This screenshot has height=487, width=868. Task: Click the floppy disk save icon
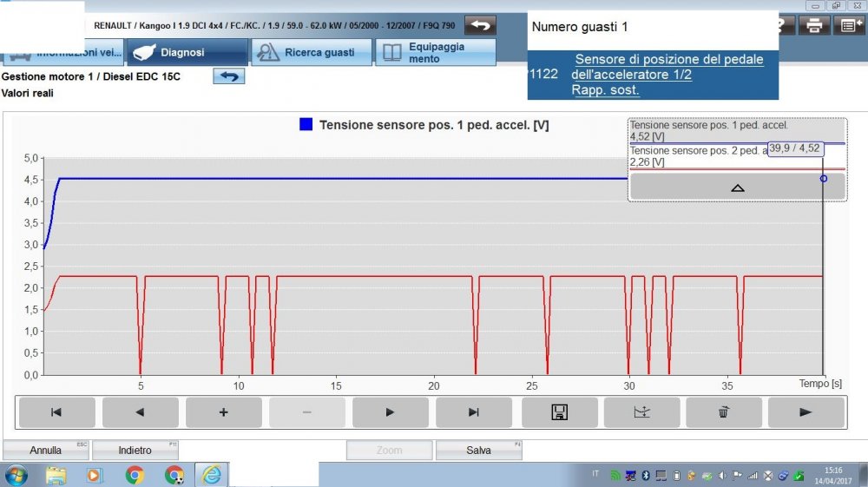556,412
